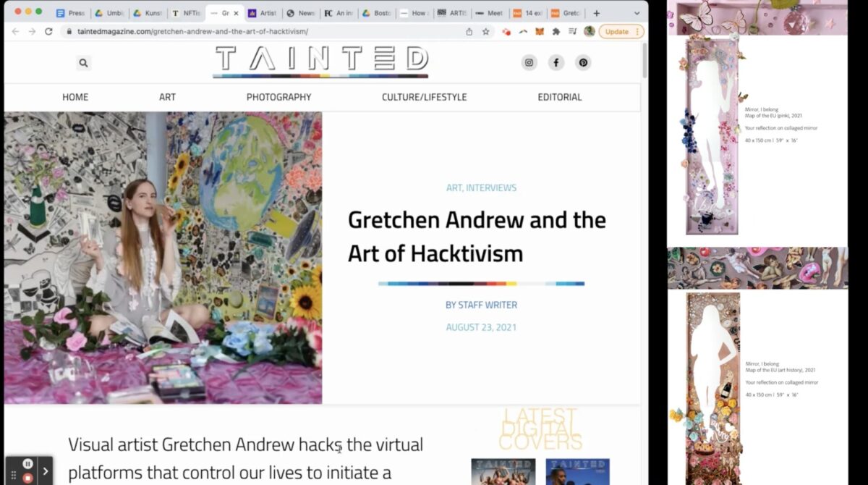Open the INTERVIEWS category link
868x485 pixels.
point(491,187)
